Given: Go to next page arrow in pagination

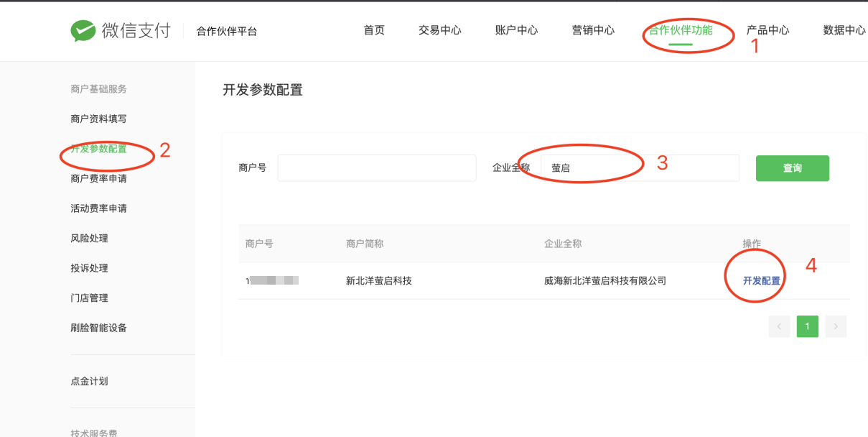Looking at the screenshot, I should coord(836,326).
